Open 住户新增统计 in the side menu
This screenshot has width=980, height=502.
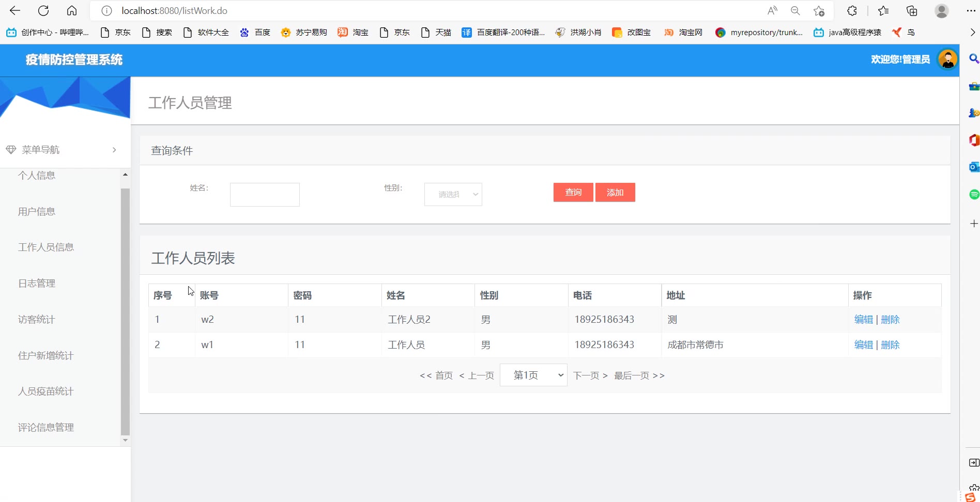(46, 356)
